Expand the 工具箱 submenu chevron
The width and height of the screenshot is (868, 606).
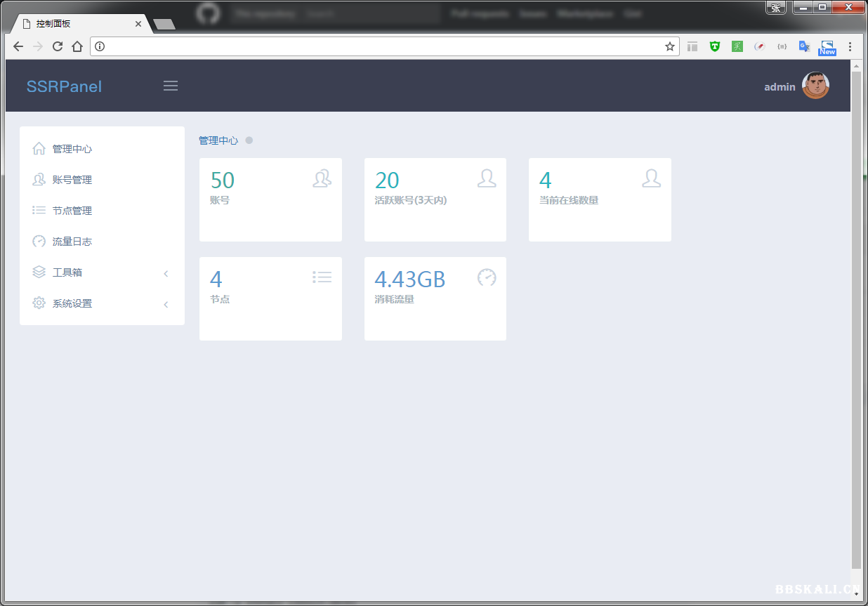pos(166,273)
